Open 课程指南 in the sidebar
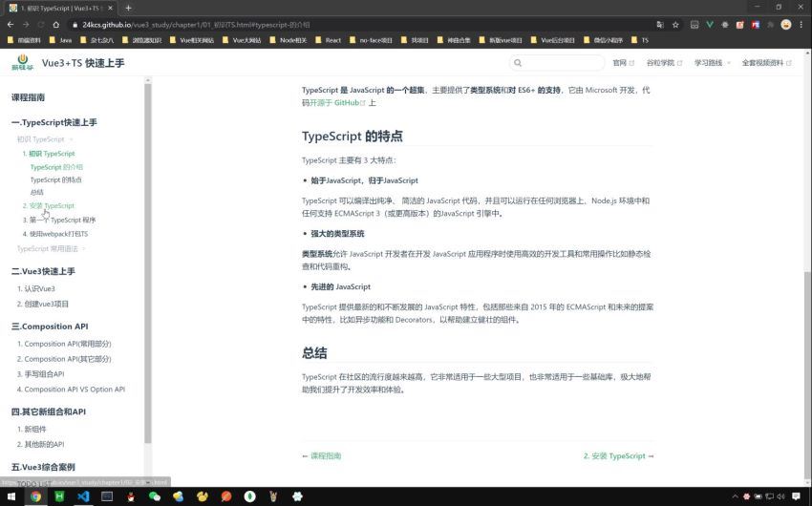Image resolution: width=812 pixels, height=506 pixels. [x=28, y=97]
